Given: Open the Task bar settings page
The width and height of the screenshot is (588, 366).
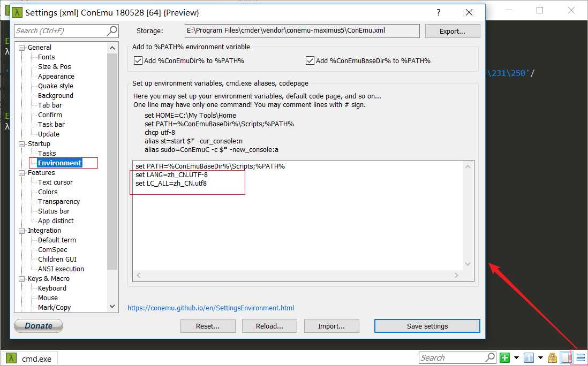Looking at the screenshot, I should point(51,124).
